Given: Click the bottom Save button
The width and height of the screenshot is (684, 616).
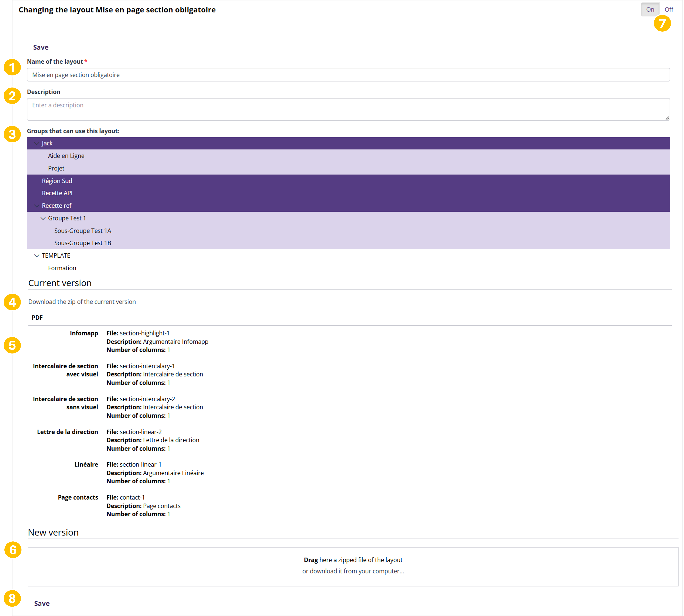Looking at the screenshot, I should pyautogui.click(x=42, y=604).
